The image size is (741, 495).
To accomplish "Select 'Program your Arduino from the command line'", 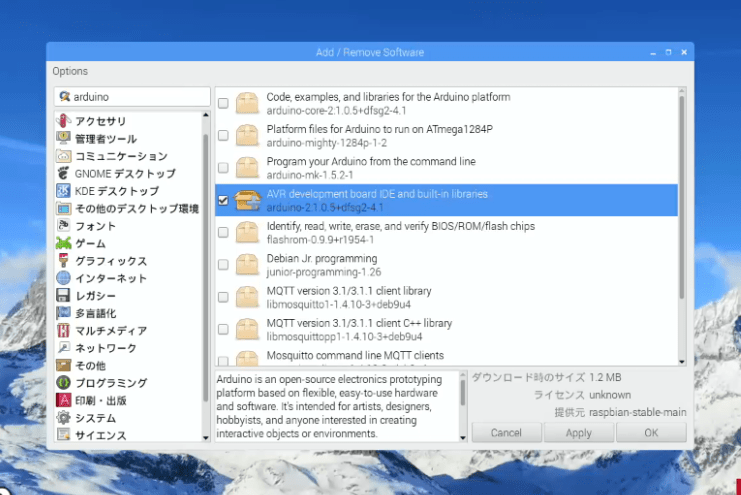I will pyautogui.click(x=446, y=168).
